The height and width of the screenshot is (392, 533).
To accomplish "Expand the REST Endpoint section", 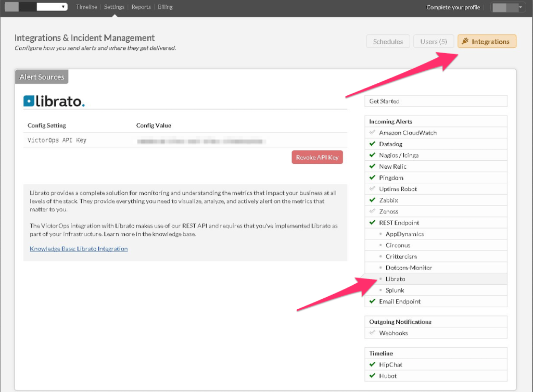I will [399, 223].
